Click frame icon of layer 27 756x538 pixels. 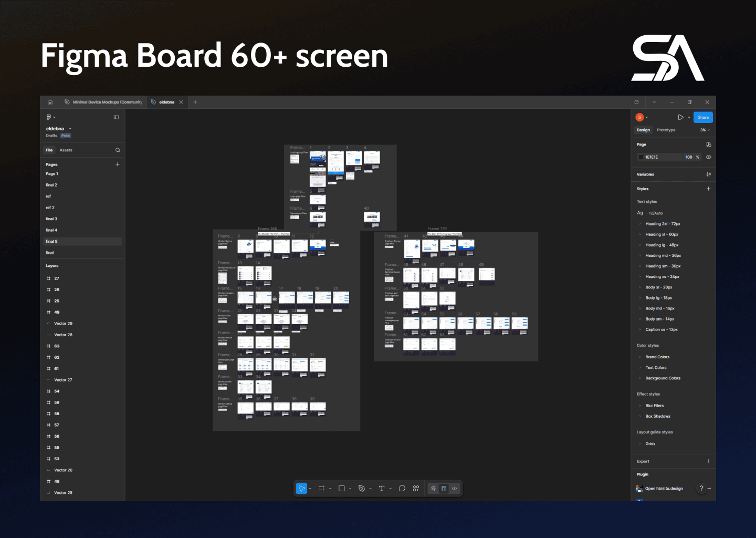tap(49, 278)
